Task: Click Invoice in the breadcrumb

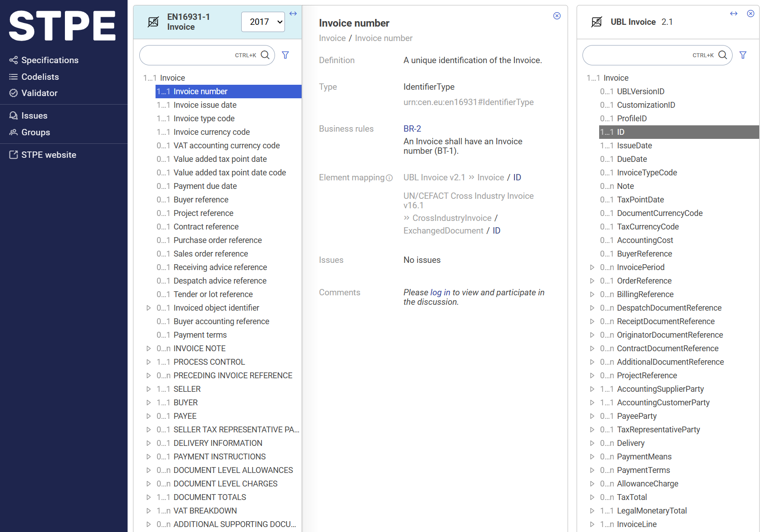Action: pos(332,38)
